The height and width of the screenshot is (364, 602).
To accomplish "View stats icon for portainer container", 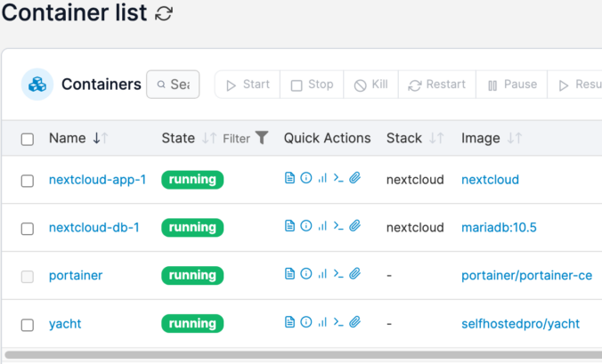I will (x=322, y=274).
